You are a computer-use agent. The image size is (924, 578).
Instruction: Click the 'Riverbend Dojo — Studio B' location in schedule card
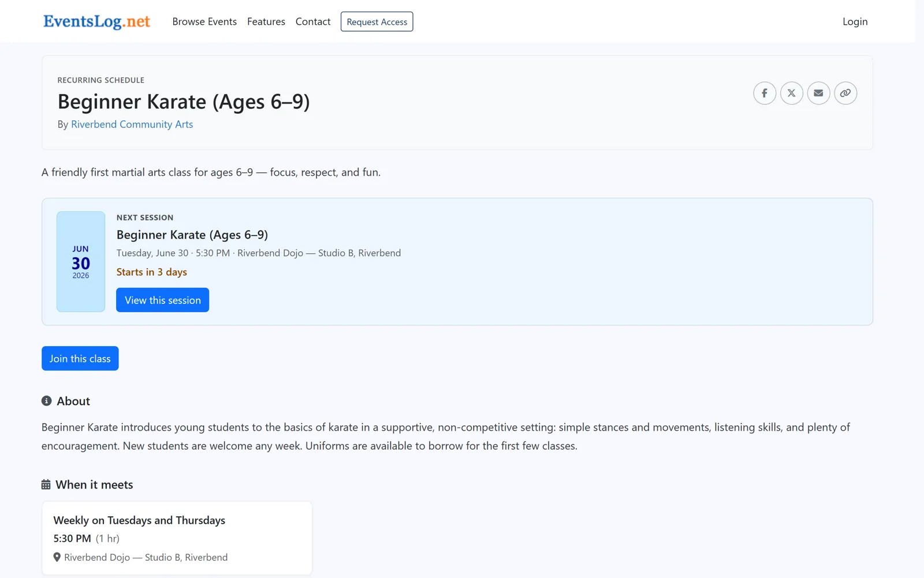pos(146,557)
